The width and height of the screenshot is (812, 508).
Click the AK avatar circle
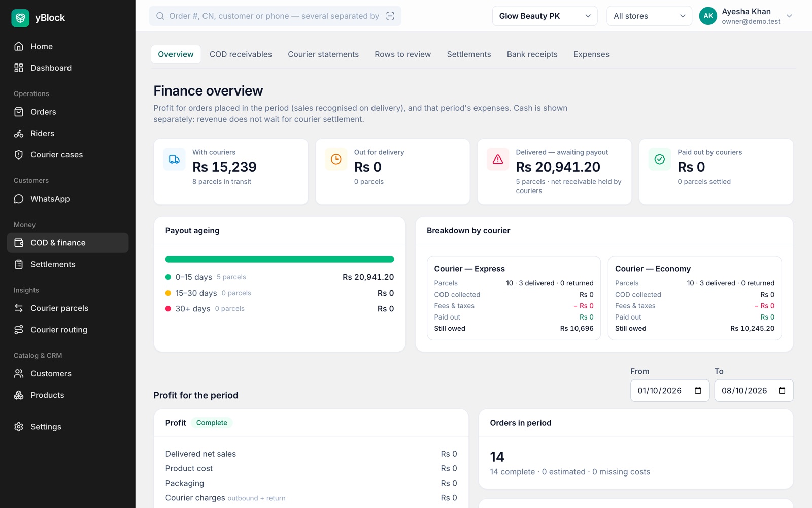708,16
